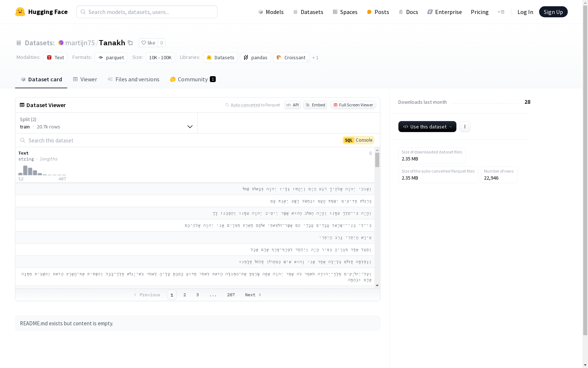Open Enterprise in top navigation
This screenshot has height=368, width=588.
pos(444,12)
